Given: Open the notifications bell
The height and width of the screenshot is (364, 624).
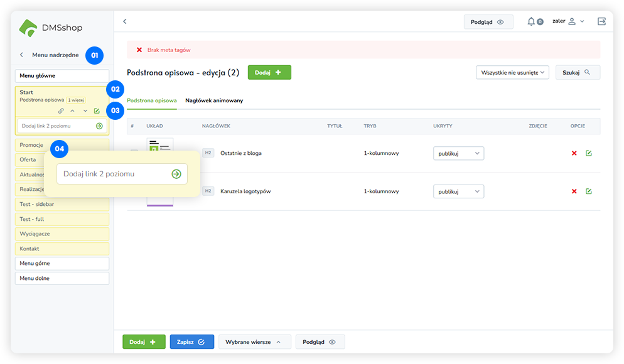Looking at the screenshot, I should point(532,21).
